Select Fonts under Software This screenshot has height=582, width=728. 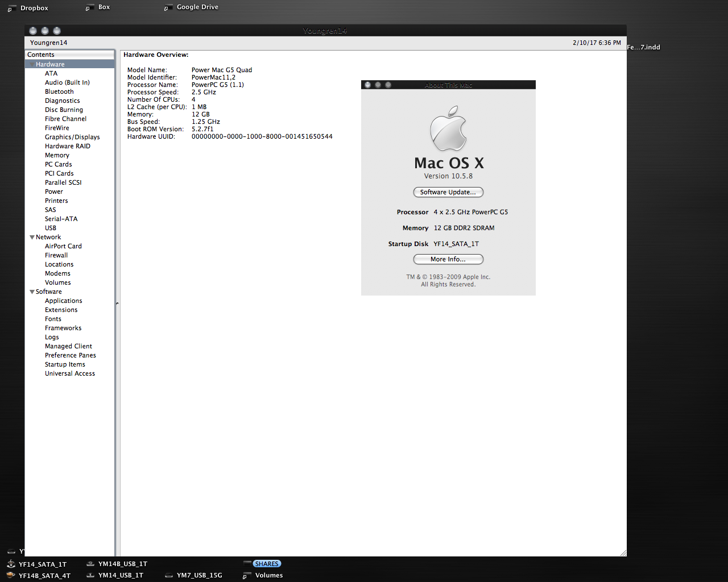coord(53,319)
